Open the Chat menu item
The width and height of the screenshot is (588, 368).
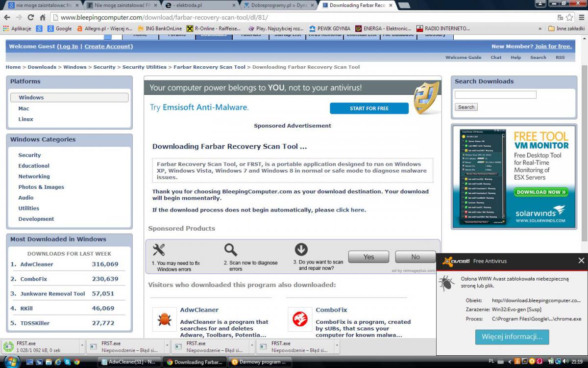tap(496, 57)
